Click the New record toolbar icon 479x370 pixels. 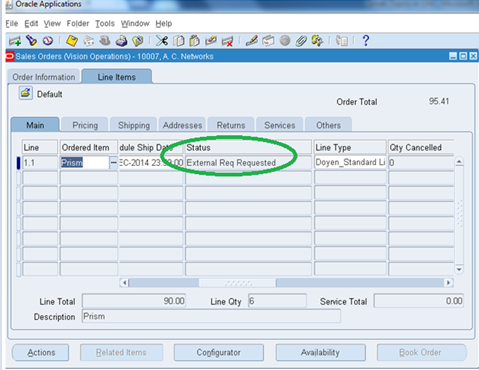(x=15, y=41)
